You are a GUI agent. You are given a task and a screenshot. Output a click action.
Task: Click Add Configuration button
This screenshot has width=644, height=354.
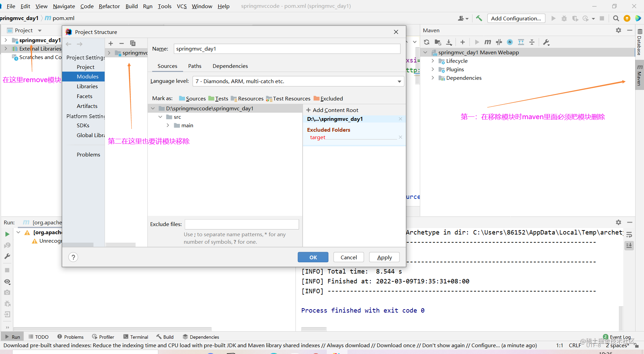516,18
